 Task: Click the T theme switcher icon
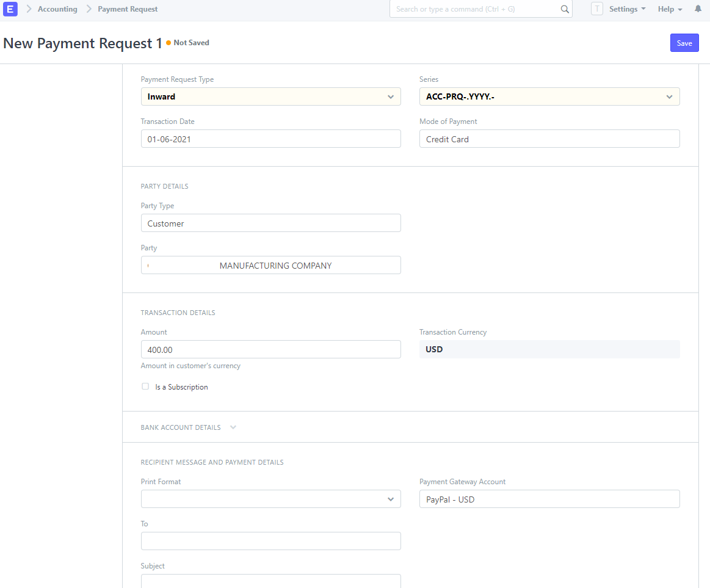pyautogui.click(x=596, y=9)
